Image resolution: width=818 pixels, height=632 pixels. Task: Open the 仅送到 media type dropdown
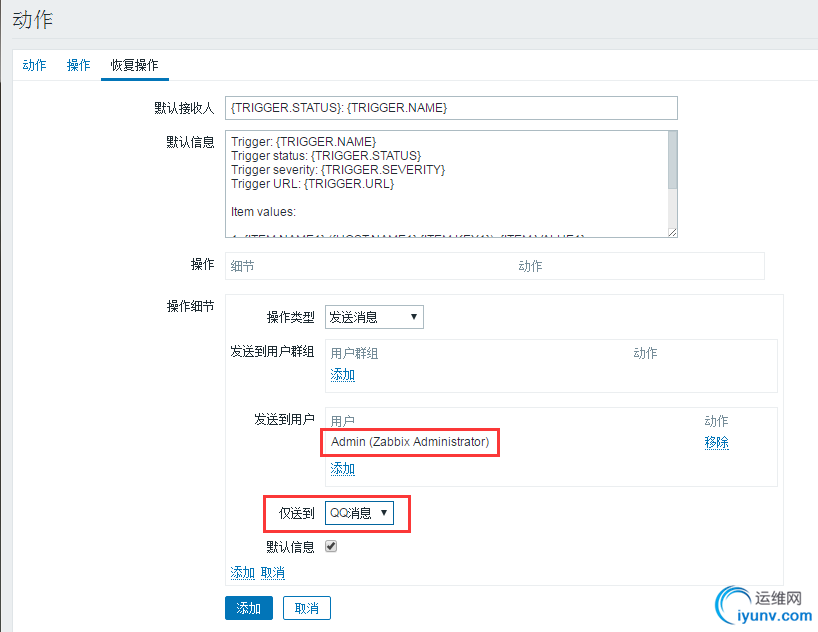[x=359, y=513]
